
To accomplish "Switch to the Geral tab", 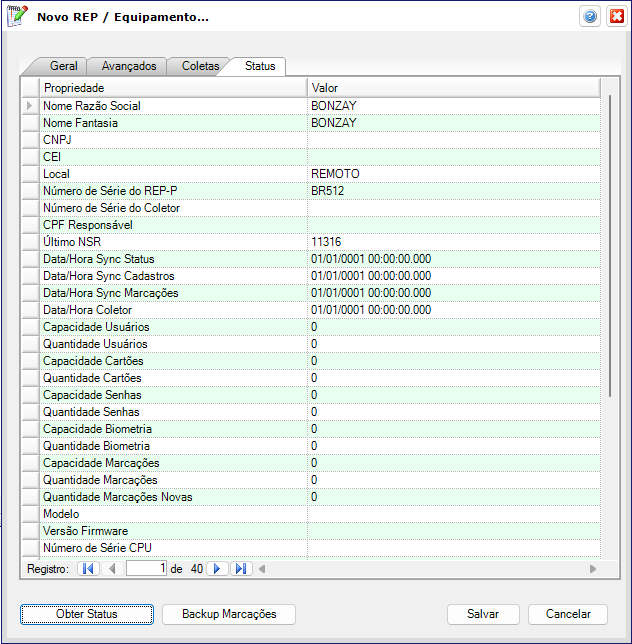I will coord(64,66).
